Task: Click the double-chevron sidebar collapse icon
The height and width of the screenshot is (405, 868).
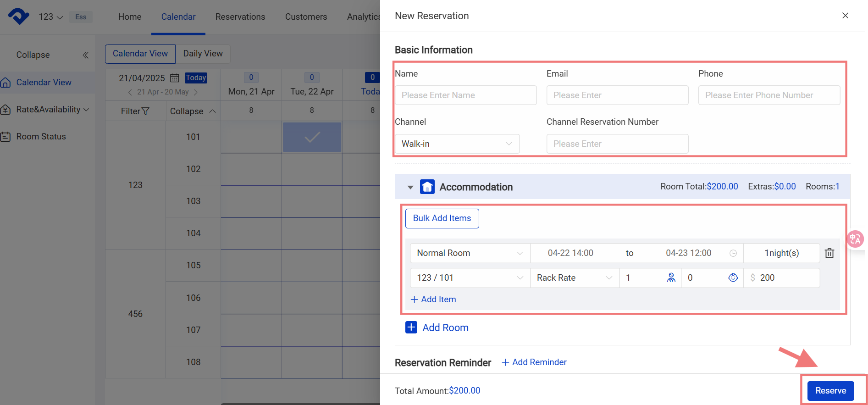Action: pyautogui.click(x=85, y=55)
